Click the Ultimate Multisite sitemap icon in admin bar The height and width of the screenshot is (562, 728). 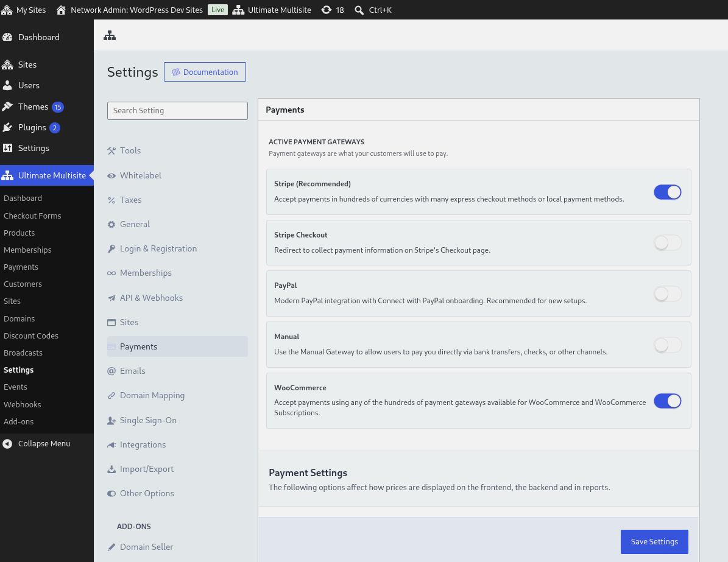click(238, 10)
